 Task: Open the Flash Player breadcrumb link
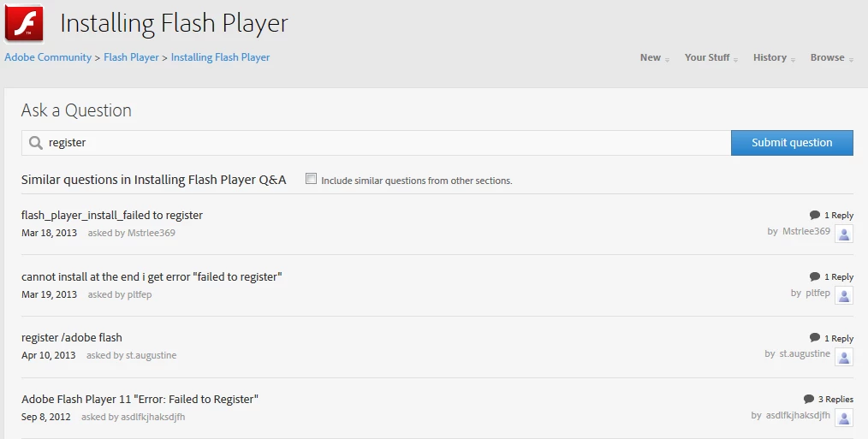point(131,57)
